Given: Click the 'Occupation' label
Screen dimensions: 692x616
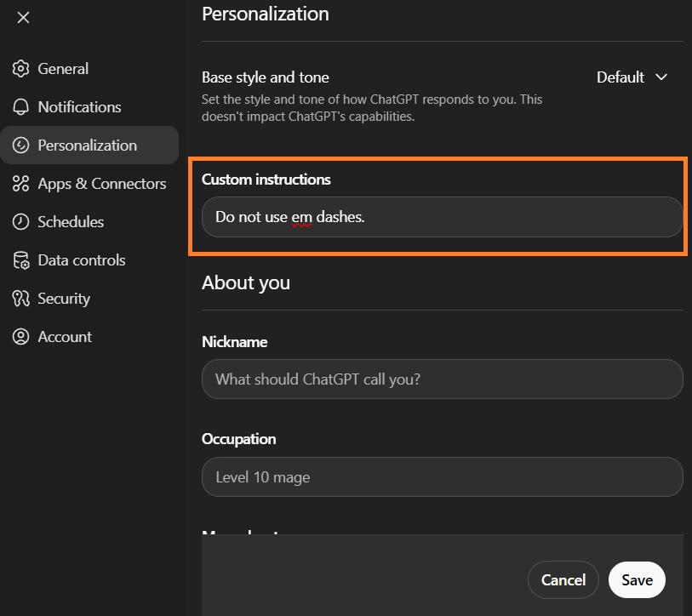Looking at the screenshot, I should point(239,439).
